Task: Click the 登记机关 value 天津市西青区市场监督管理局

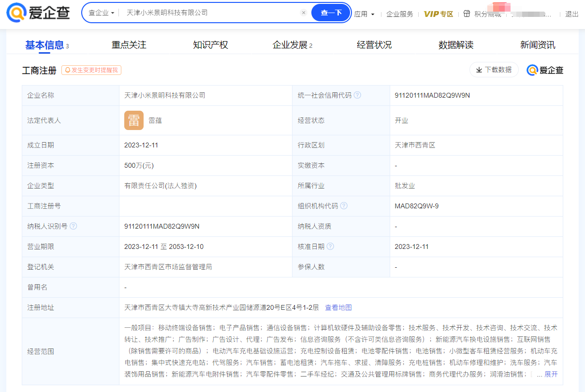Action: coord(168,267)
